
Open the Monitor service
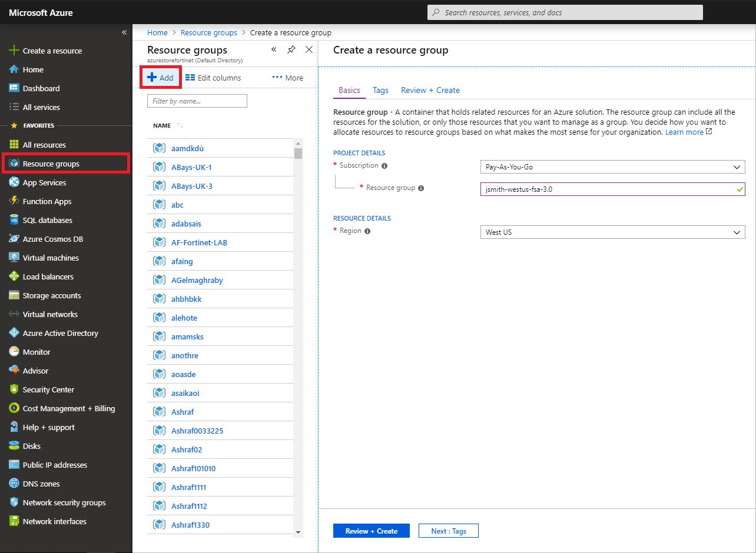tap(37, 351)
